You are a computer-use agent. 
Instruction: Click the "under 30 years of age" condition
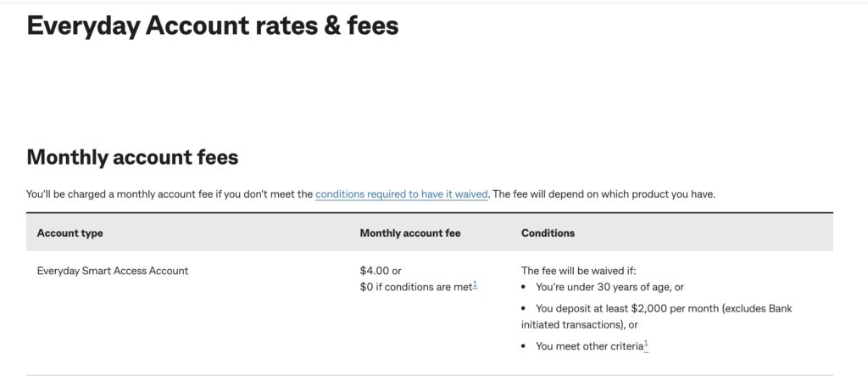click(x=609, y=287)
